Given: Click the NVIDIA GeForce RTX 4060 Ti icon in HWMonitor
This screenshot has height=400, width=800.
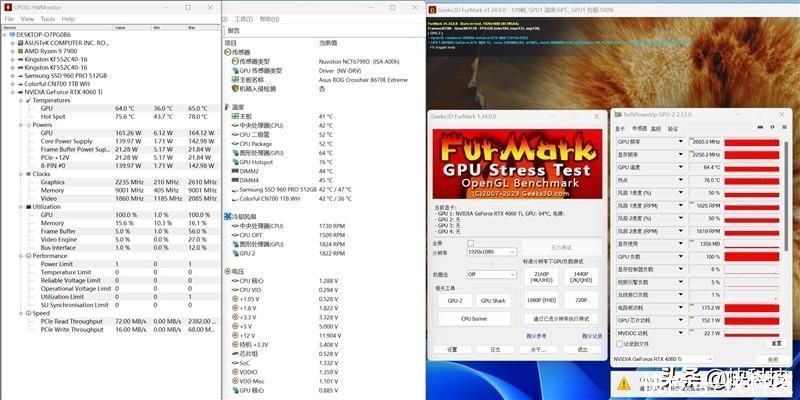Looking at the screenshot, I should (20, 92).
